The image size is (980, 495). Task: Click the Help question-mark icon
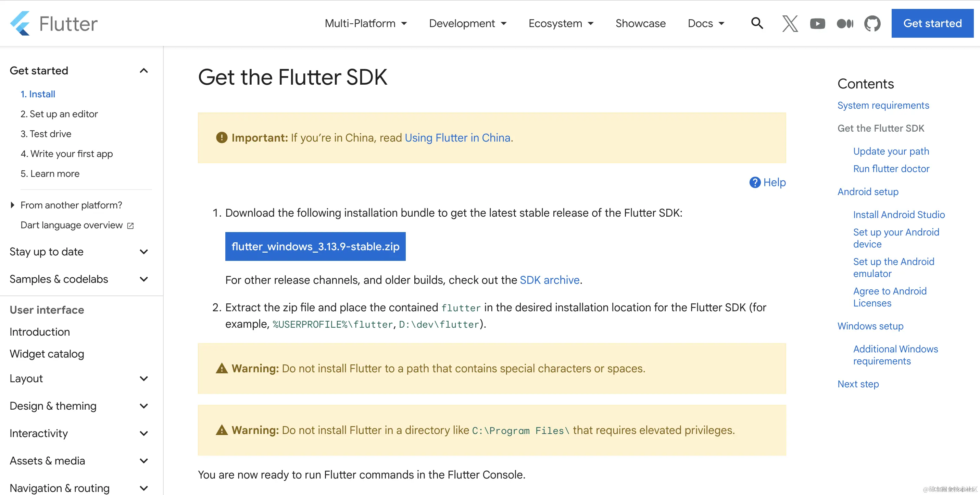pyautogui.click(x=755, y=182)
